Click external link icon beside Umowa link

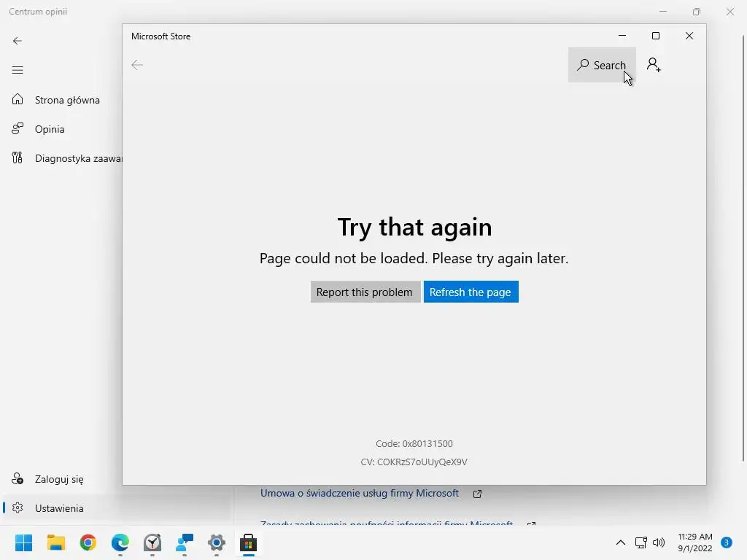477,494
